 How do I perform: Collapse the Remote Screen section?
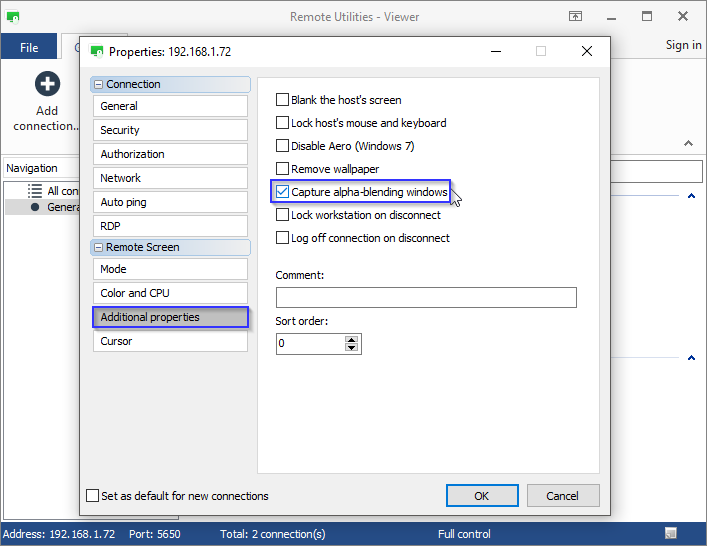tap(99, 247)
